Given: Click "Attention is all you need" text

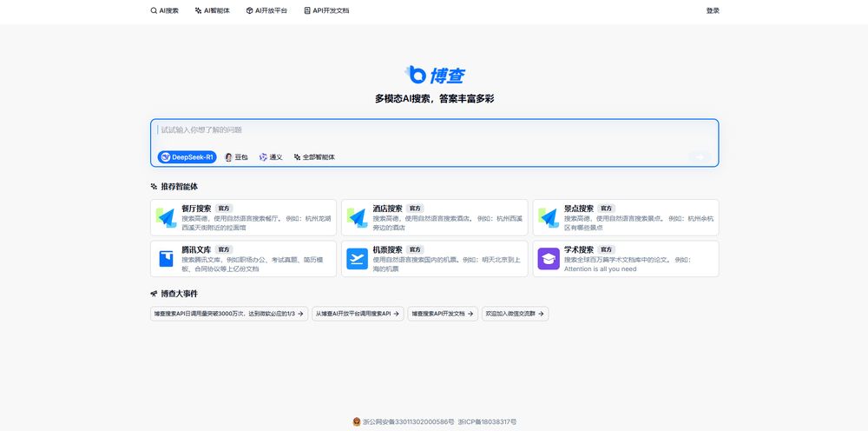Looking at the screenshot, I should click(600, 269).
